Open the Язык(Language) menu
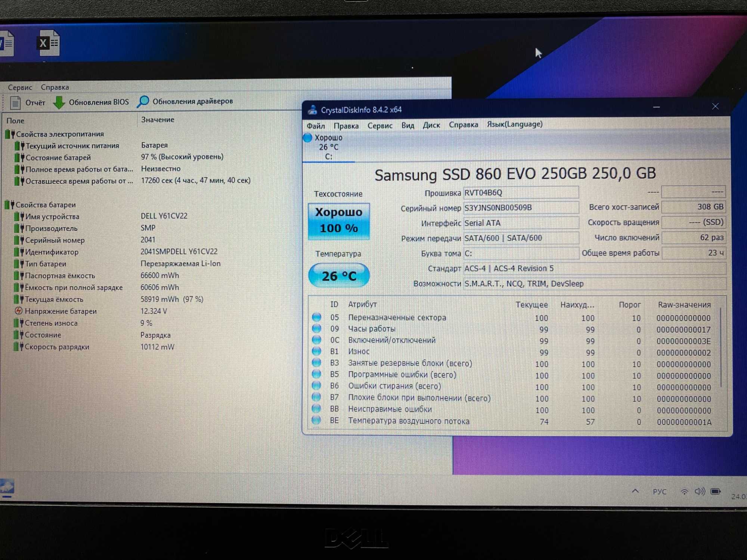This screenshot has height=560, width=747. [x=515, y=124]
